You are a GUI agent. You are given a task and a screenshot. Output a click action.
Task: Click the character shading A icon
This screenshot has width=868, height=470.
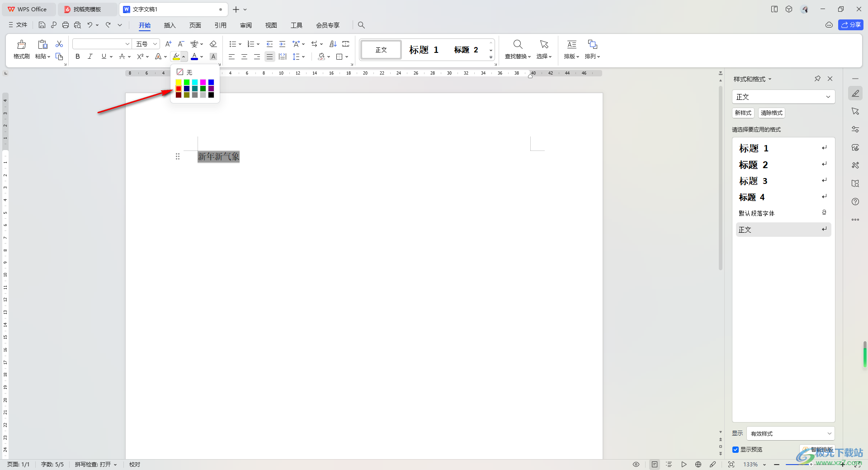(x=213, y=56)
